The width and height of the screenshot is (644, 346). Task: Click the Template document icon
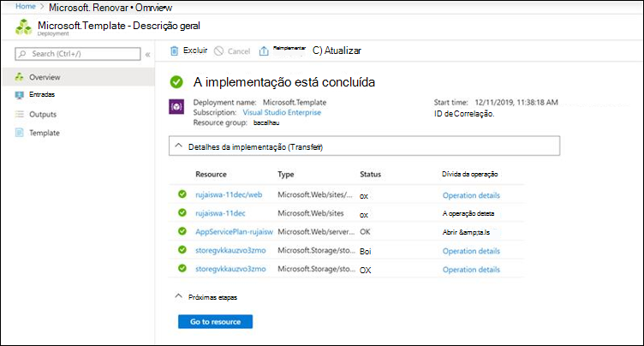click(x=20, y=133)
